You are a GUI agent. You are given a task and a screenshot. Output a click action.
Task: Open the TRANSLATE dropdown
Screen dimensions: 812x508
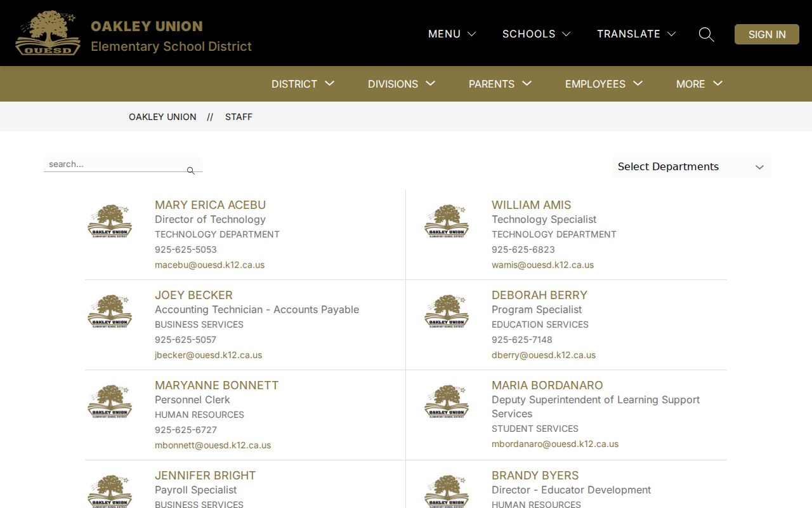(636, 34)
